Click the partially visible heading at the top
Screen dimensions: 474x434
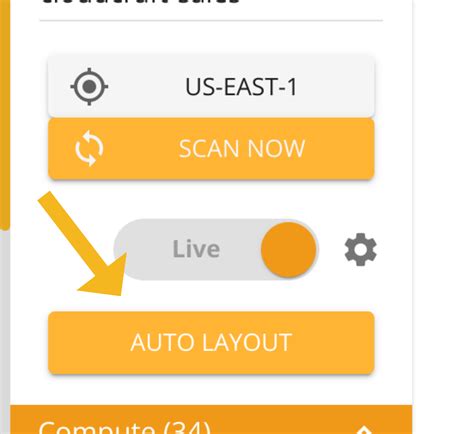pyautogui.click(x=140, y=2)
